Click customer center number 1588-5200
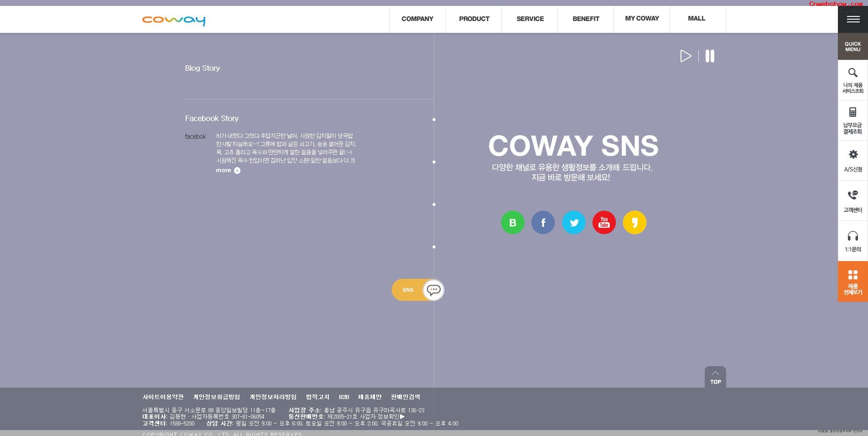 click(182, 423)
